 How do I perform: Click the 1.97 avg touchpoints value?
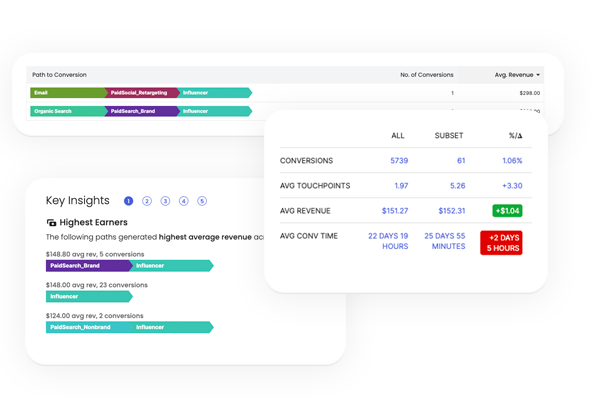click(401, 186)
